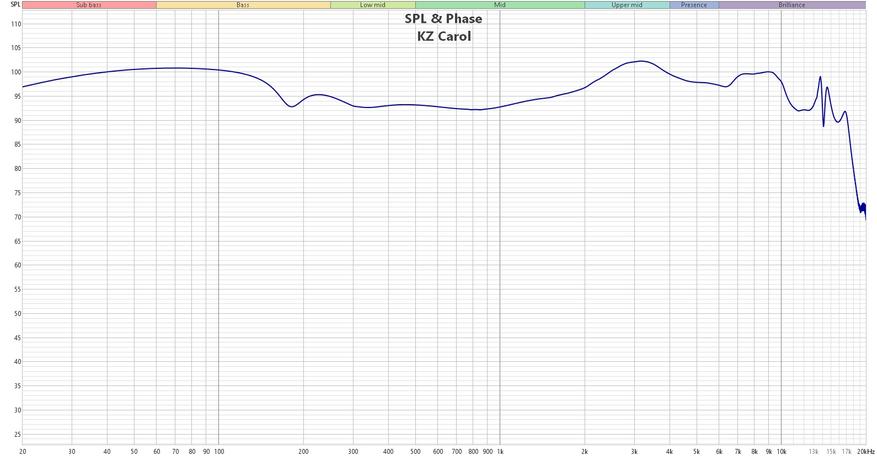877x458 pixels.
Task: Select the 10k frequency label
Action: [x=782, y=451]
